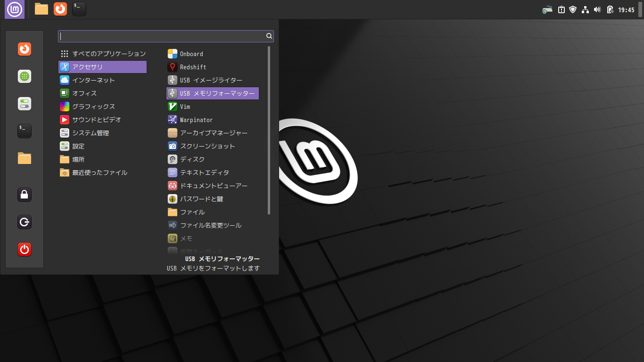
Task: Select すべてのアプリケーション category
Action: pyautogui.click(x=103, y=54)
